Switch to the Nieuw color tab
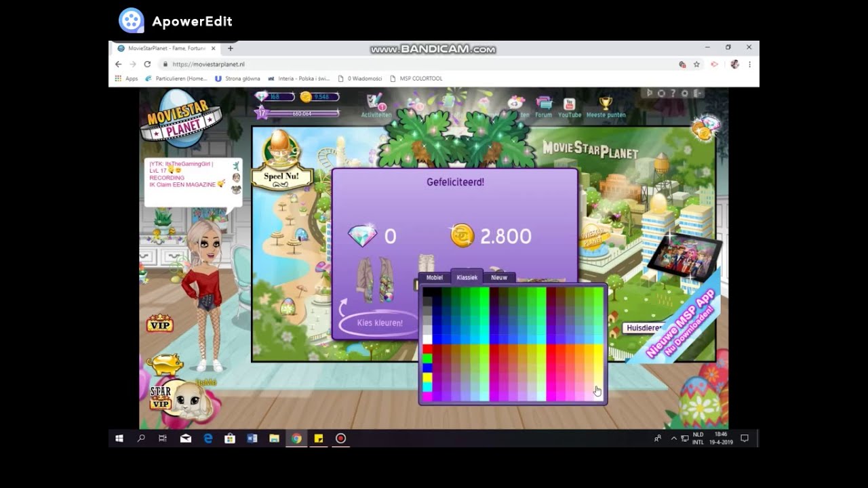Viewport: 868px width, 488px height. pyautogui.click(x=499, y=277)
